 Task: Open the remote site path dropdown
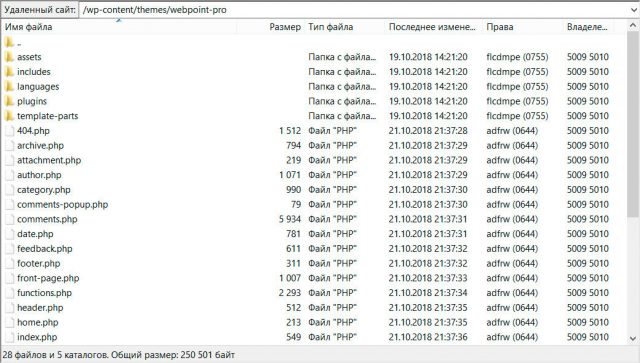click(634, 10)
